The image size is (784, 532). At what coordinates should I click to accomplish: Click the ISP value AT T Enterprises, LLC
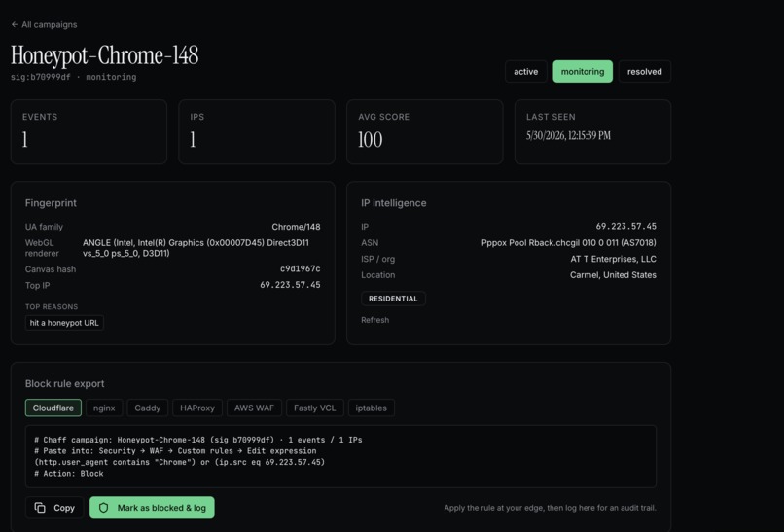pyautogui.click(x=613, y=259)
